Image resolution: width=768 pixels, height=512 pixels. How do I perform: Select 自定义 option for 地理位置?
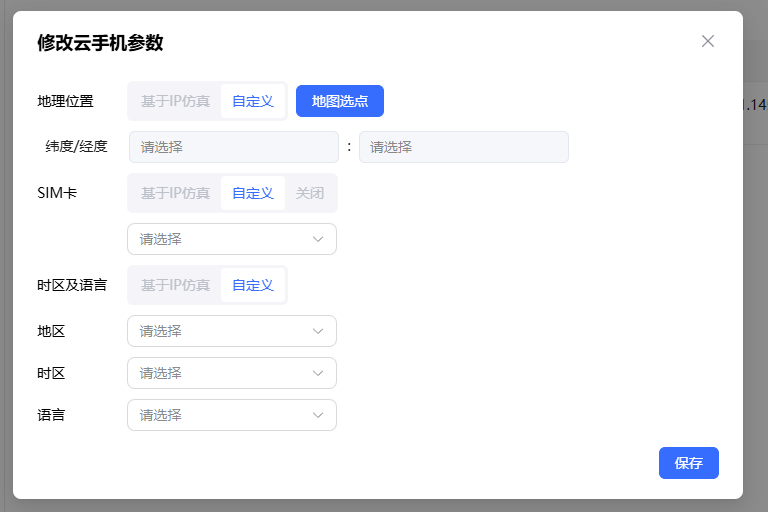[x=253, y=101]
